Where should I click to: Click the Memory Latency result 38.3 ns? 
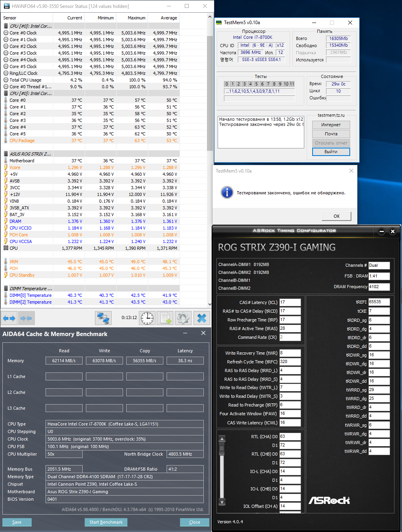pos(185,361)
